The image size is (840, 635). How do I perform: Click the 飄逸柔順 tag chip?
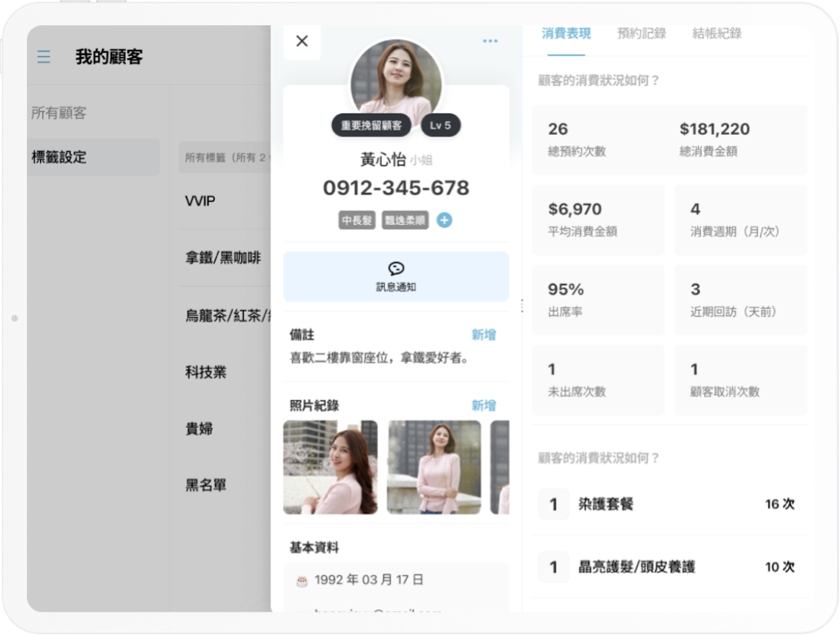tap(405, 221)
